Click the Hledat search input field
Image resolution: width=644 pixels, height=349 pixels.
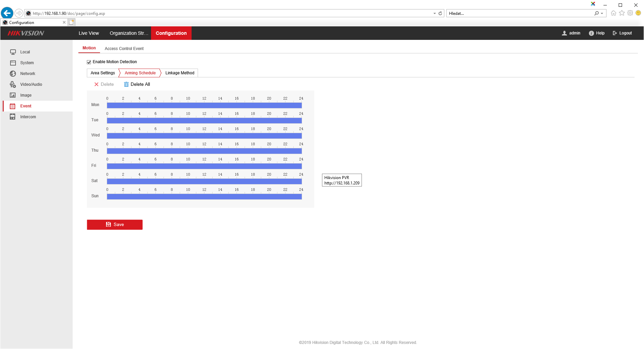[x=520, y=14]
